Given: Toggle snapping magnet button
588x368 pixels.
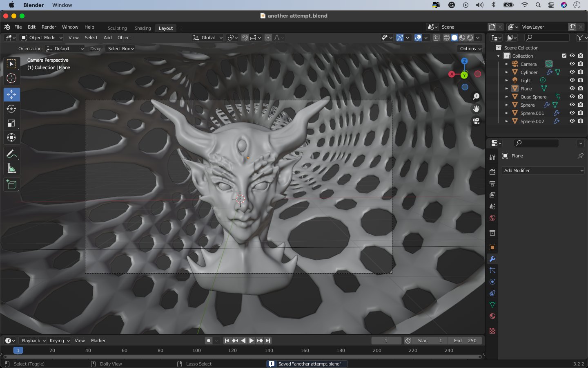Looking at the screenshot, I should coord(245,38).
